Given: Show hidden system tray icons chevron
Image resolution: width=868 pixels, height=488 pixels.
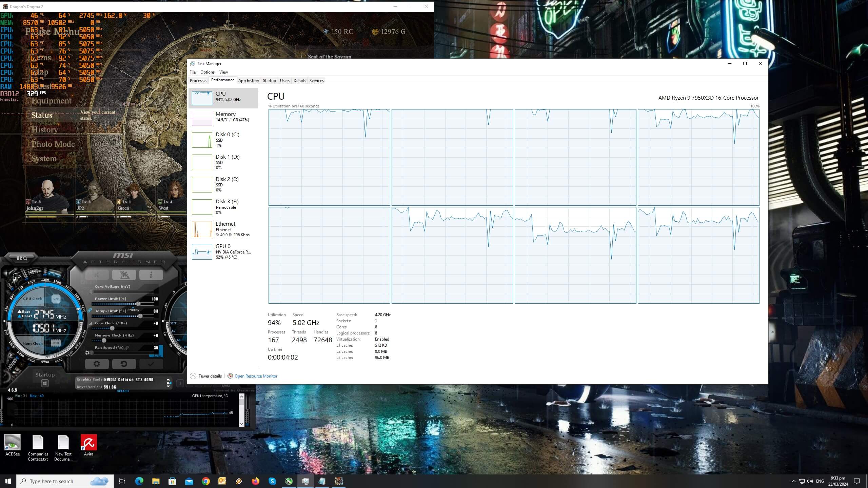Looking at the screenshot, I should (793, 481).
